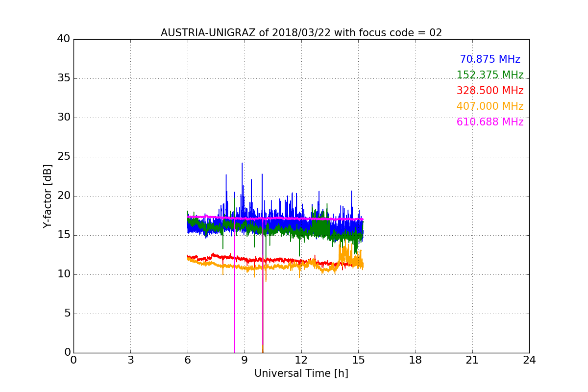Click the x-axis tick label 21
This screenshot has width=588, height=392.
coord(472,360)
